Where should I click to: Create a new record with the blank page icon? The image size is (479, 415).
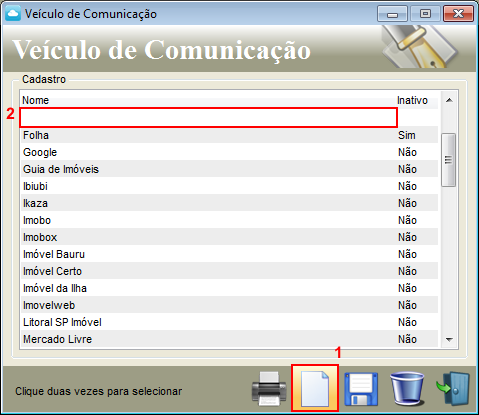[315, 389]
